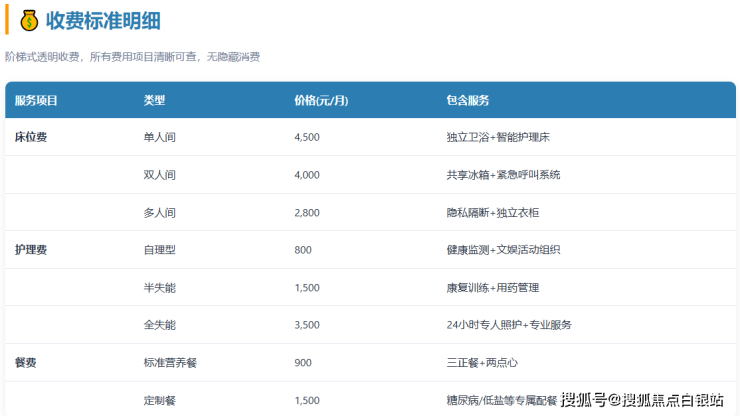Click the 定制餐 meal type cell

point(160,400)
